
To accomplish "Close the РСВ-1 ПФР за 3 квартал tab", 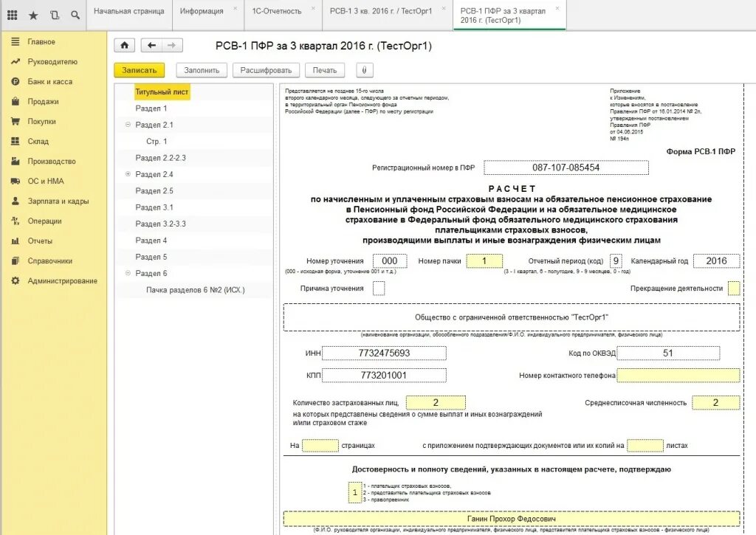I will [x=557, y=8].
